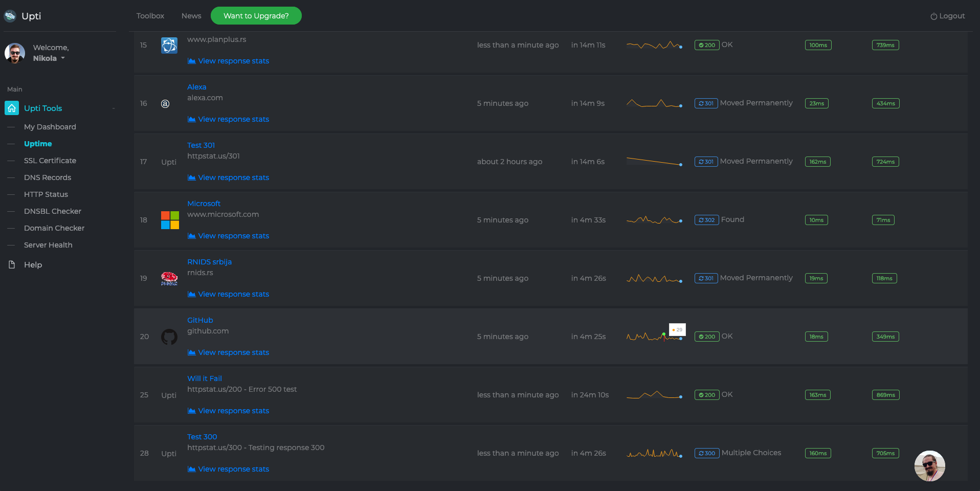The height and width of the screenshot is (491, 980).
Task: Click the planplus.rs site favicon
Action: click(169, 46)
